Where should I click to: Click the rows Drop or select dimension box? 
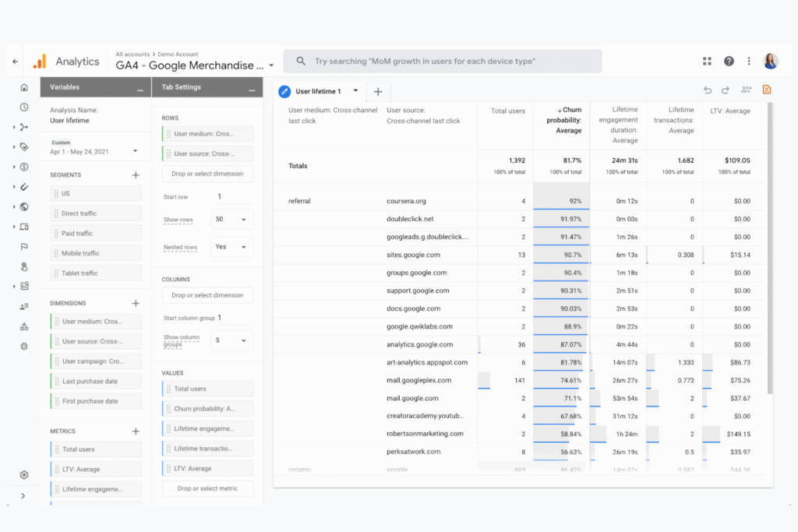point(207,174)
